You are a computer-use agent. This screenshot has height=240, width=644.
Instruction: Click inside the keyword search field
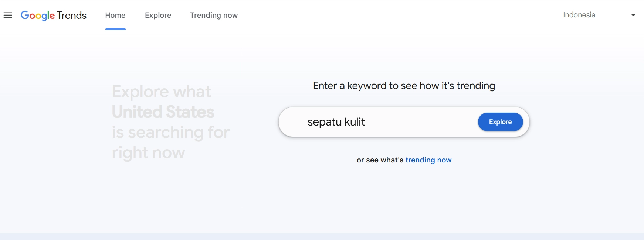click(388, 122)
